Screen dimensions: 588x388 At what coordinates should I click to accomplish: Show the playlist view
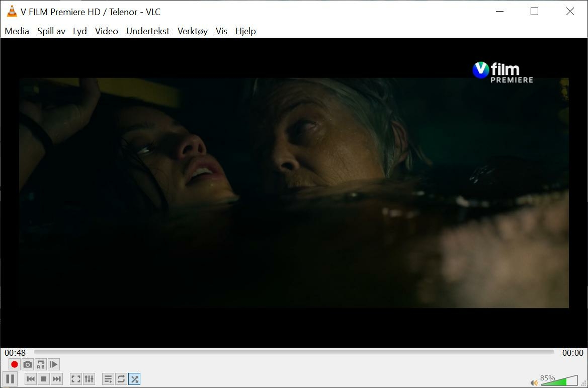pos(108,379)
